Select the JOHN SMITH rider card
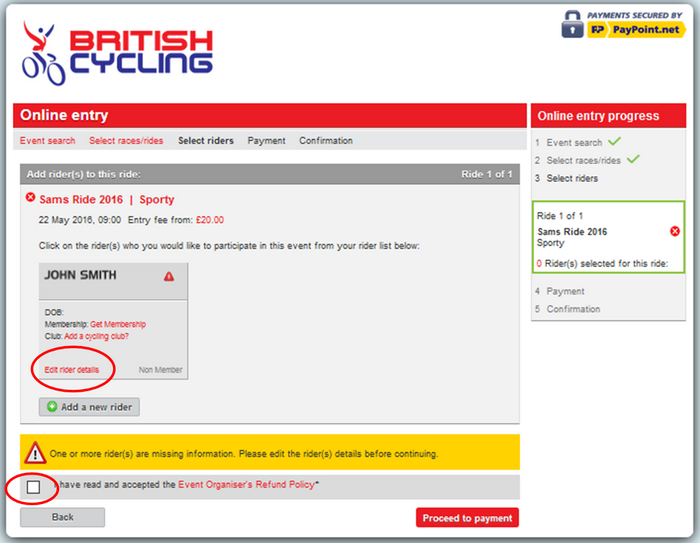 tap(113, 321)
